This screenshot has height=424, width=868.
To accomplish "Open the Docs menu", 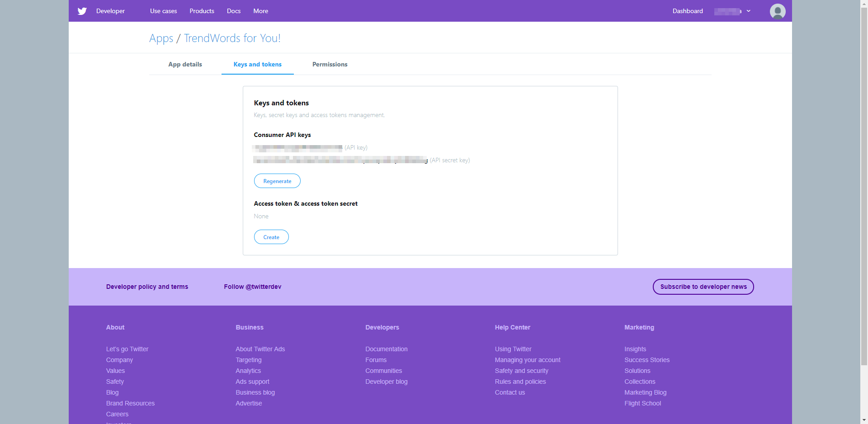I will click(233, 11).
